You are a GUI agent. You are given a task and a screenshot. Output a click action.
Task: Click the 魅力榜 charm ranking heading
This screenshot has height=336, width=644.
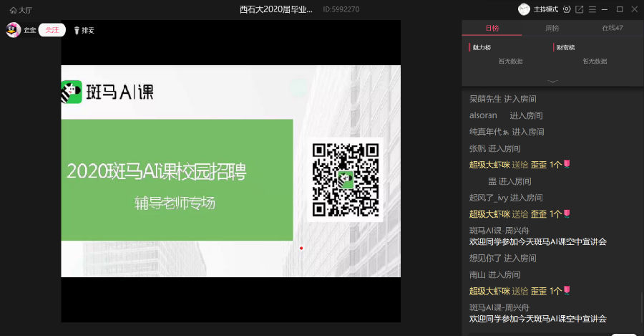(x=482, y=47)
